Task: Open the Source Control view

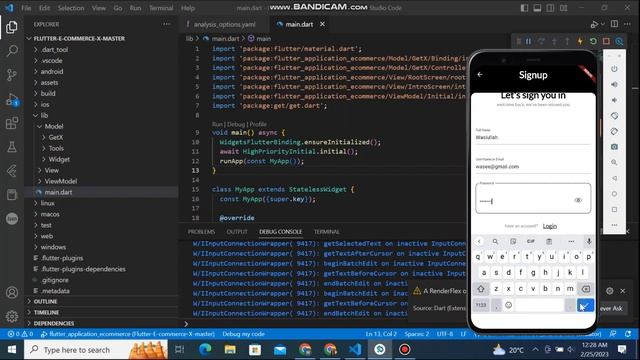Action: (12, 75)
